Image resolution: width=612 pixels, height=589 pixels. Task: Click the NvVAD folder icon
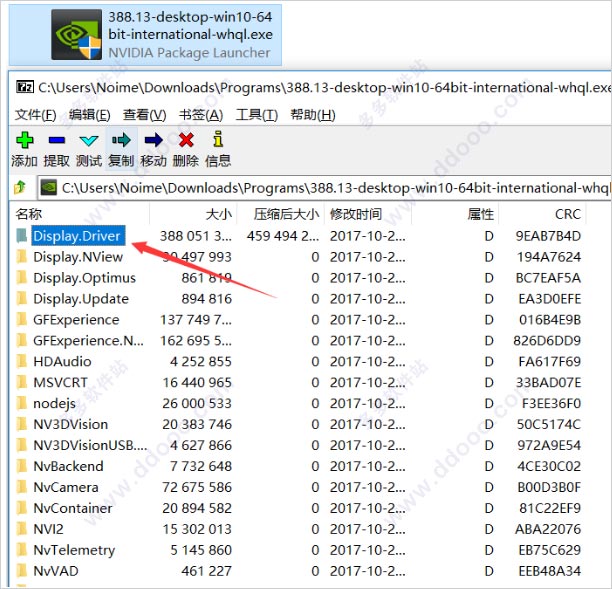click(x=22, y=571)
